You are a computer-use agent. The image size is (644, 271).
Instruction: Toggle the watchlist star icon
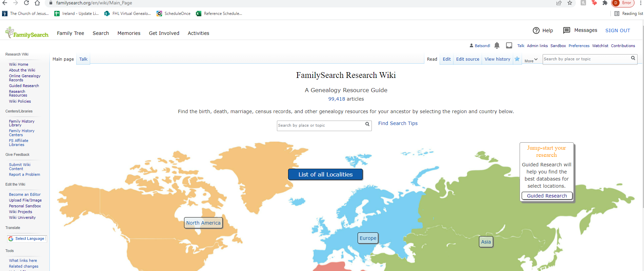pos(517,59)
